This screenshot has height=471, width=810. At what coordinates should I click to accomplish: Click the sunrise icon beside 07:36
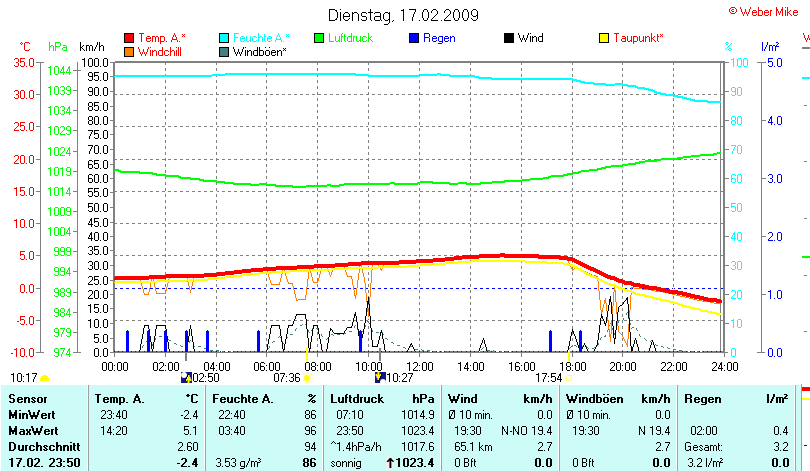(x=306, y=378)
